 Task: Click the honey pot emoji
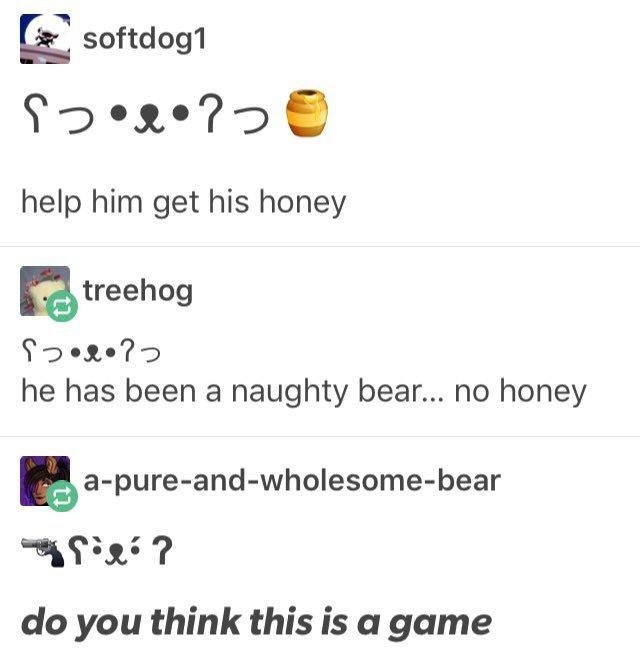pyautogui.click(x=307, y=112)
